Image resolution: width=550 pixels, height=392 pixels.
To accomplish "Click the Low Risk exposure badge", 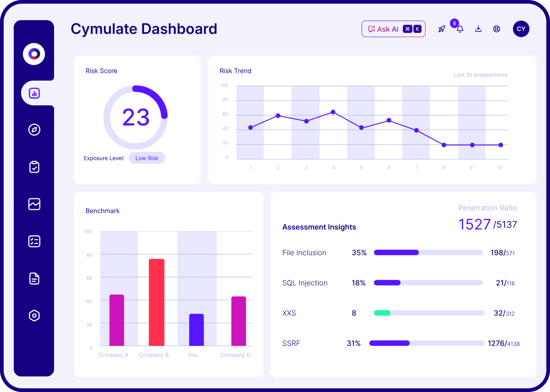I will 147,158.
